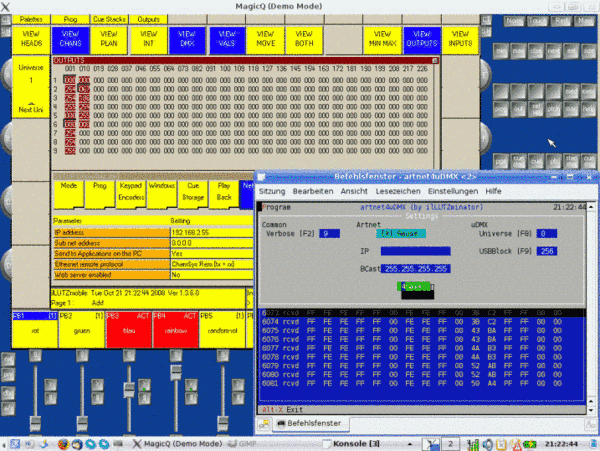This screenshot has height=451, width=600.
Task: Click the USBBlock F9 value field
Action: (546, 251)
